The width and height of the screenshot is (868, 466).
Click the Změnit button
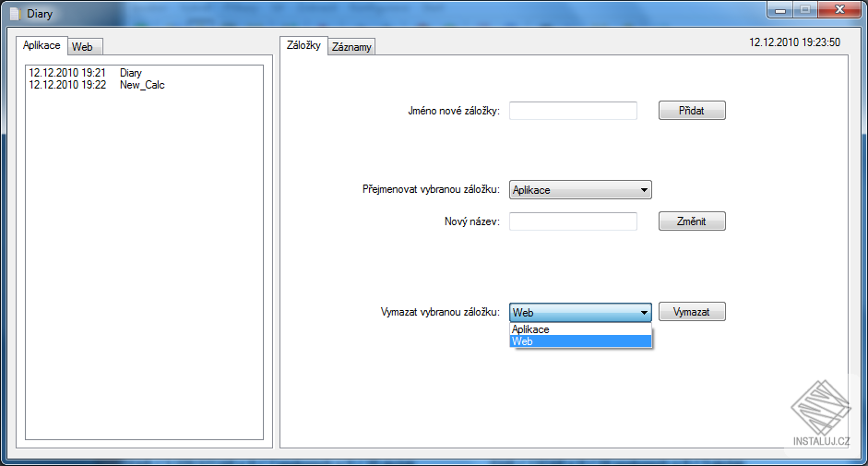[x=692, y=221]
